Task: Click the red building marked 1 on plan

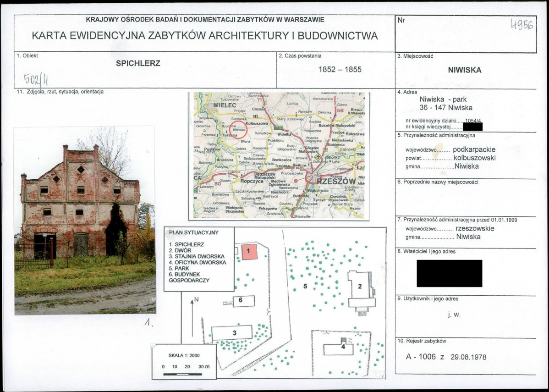Action: 249,251
